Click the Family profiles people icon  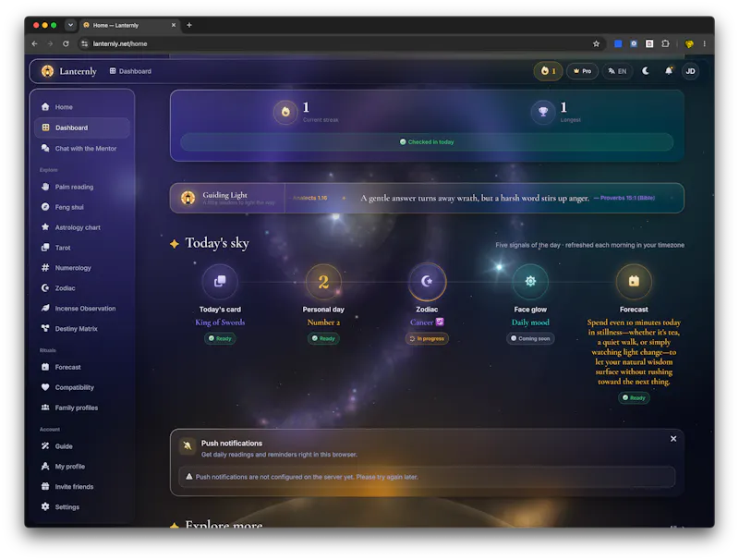click(x=45, y=408)
